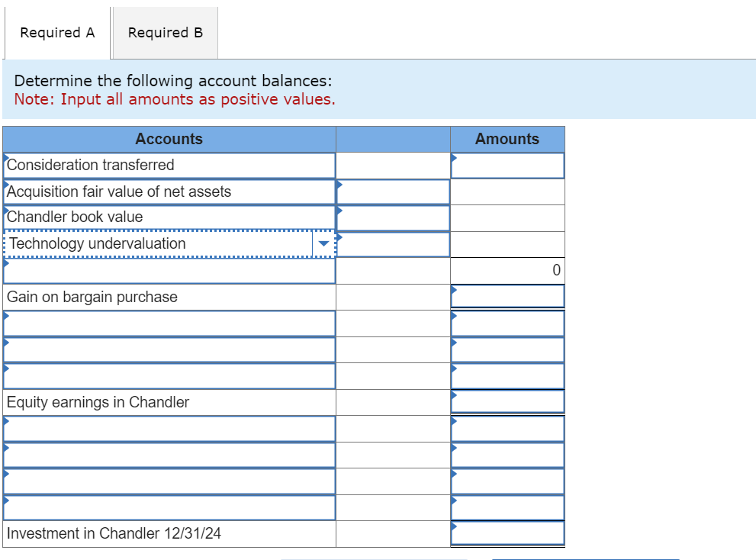Select the Consideration transferred amount field
The width and height of the screenshot is (756, 560).
point(507,165)
